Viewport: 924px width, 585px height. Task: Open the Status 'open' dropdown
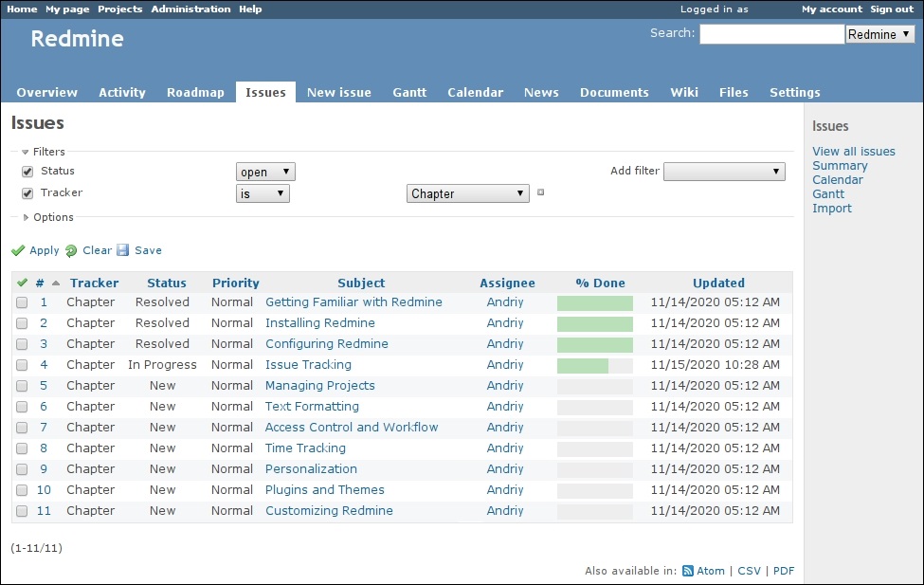pyautogui.click(x=265, y=172)
